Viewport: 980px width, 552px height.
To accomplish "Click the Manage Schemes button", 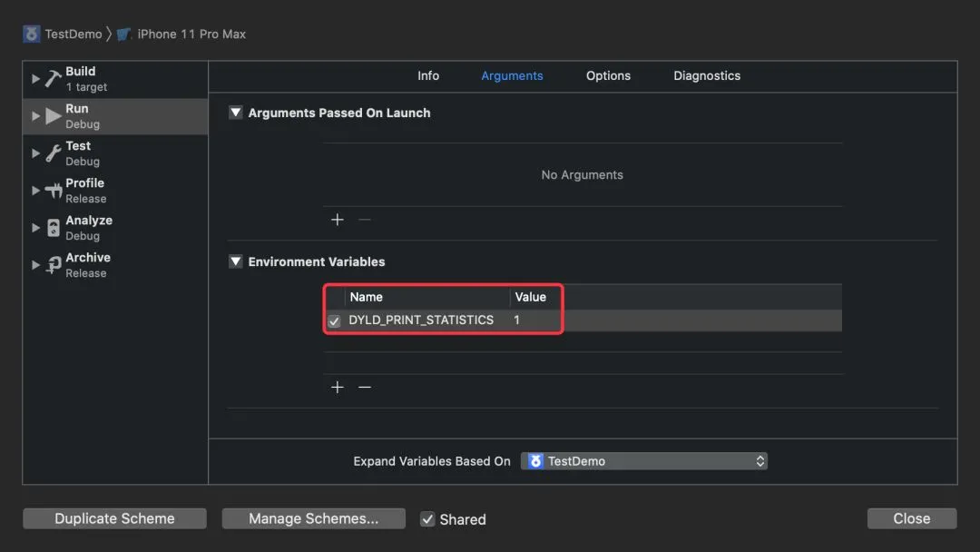I will 314,518.
